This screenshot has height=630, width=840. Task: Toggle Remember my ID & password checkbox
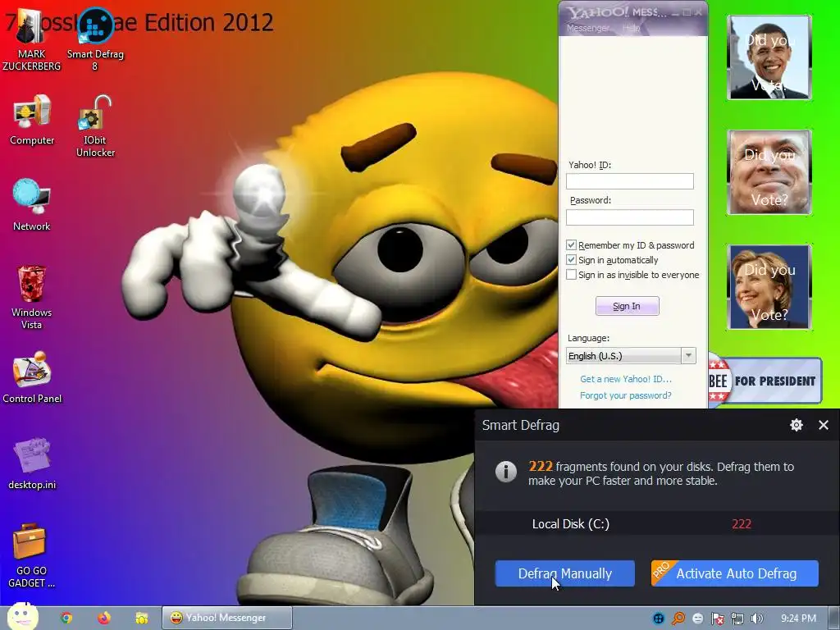pos(571,244)
